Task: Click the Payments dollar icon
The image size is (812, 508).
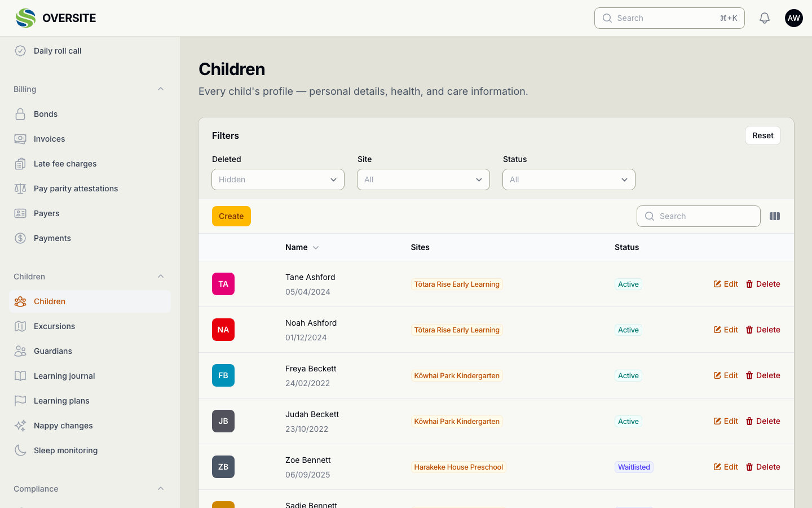Action: 20,238
